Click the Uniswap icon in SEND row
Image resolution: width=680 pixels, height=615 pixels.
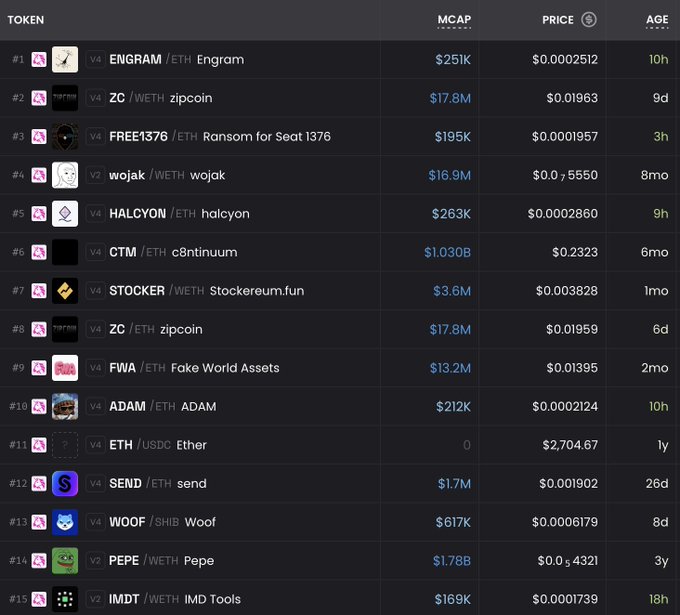tap(39, 484)
